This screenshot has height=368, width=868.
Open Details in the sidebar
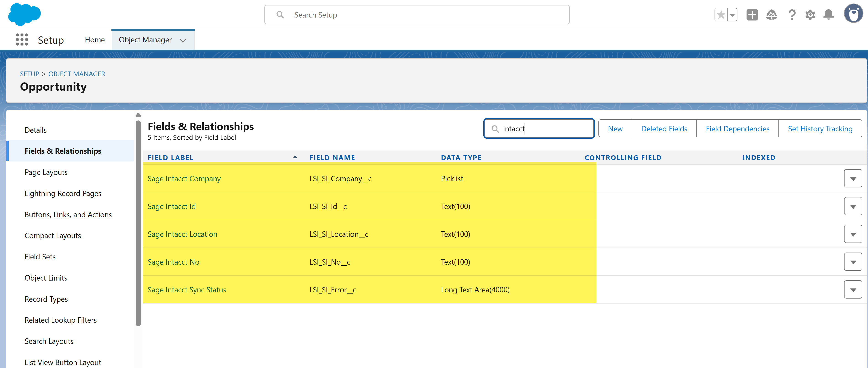point(35,130)
